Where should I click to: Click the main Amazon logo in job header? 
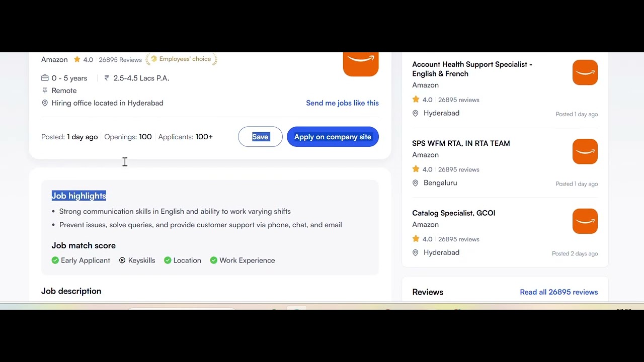click(x=361, y=64)
